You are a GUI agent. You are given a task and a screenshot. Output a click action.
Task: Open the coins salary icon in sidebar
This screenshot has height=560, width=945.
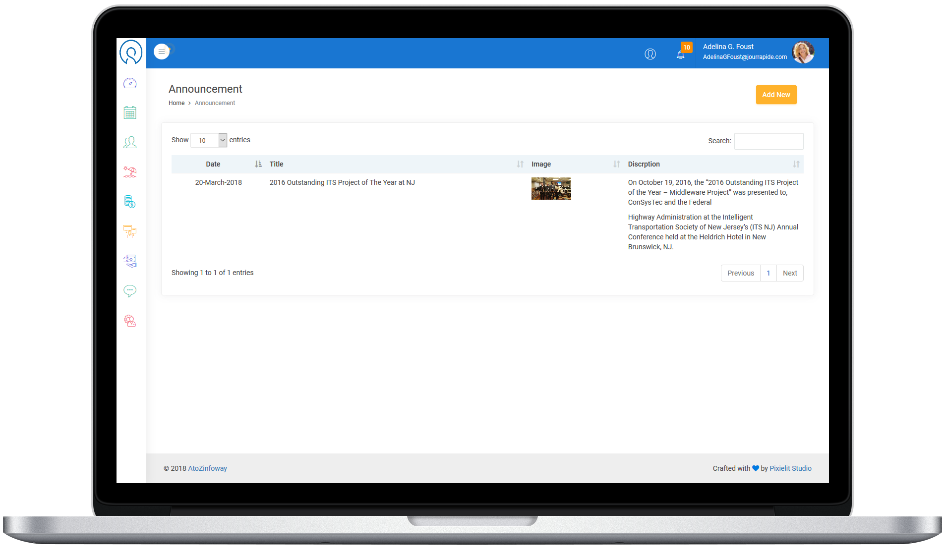pos(130,202)
